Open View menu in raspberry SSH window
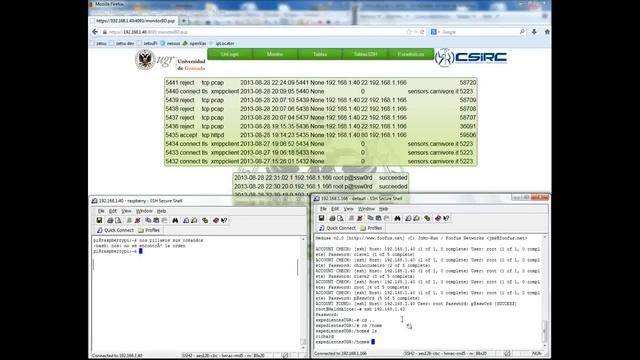 [126, 211]
